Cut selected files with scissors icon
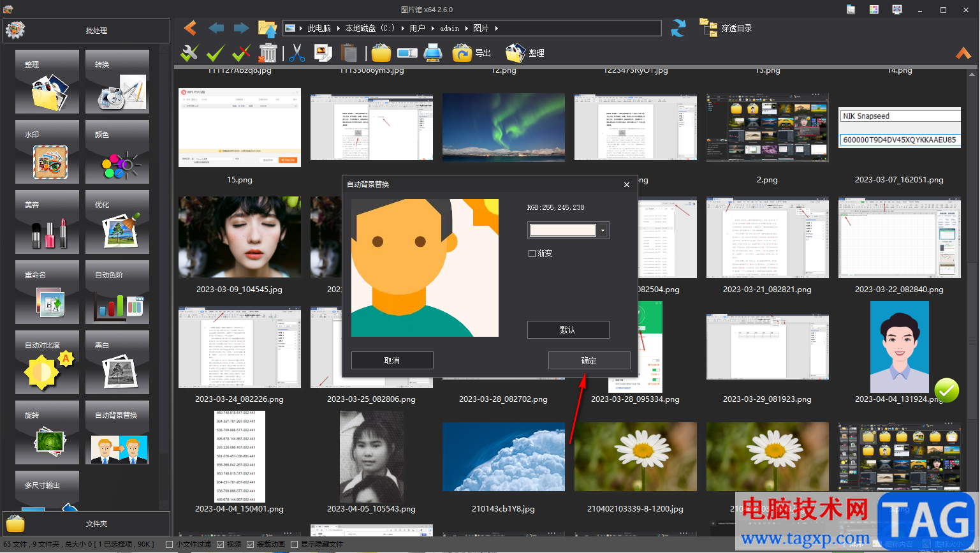Screen dimensions: 980x553 (297, 53)
